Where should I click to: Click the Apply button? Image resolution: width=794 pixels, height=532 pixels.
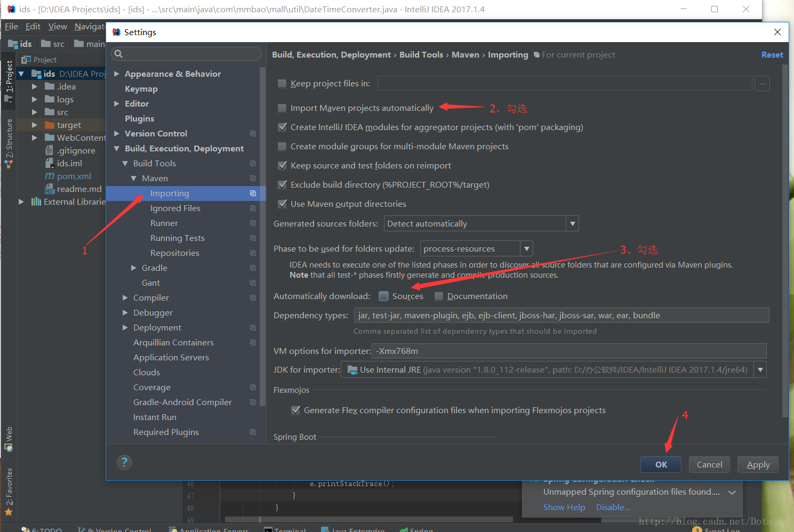(x=758, y=464)
